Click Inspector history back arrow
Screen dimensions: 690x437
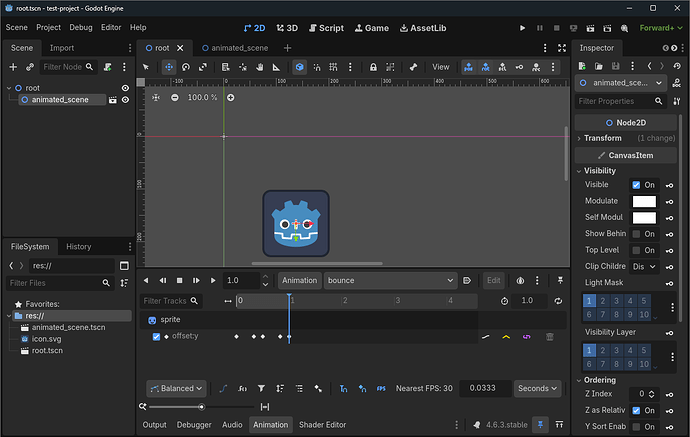650,66
